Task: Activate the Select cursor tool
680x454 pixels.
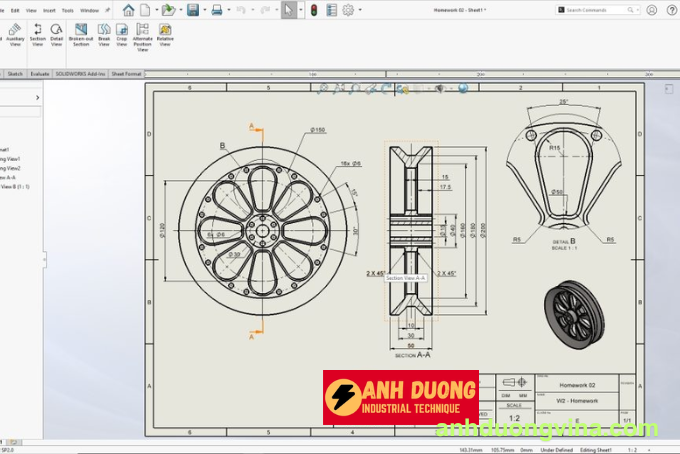Action: coord(288,10)
